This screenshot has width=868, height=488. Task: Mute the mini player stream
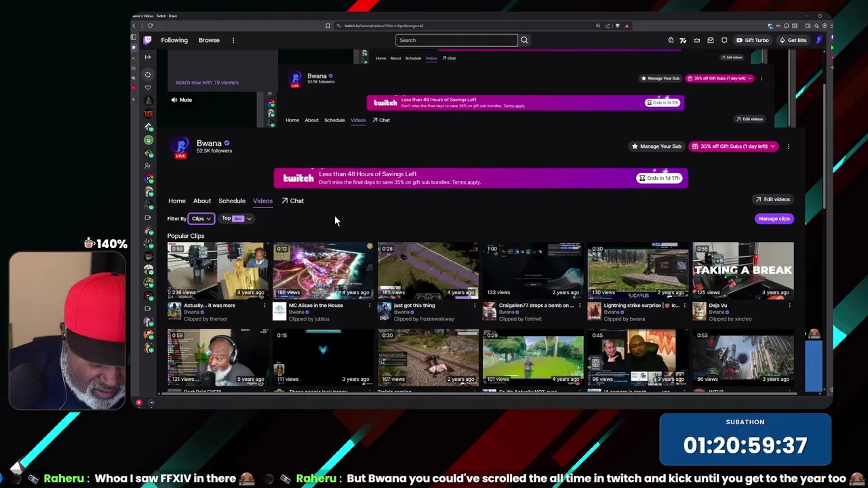tap(181, 100)
